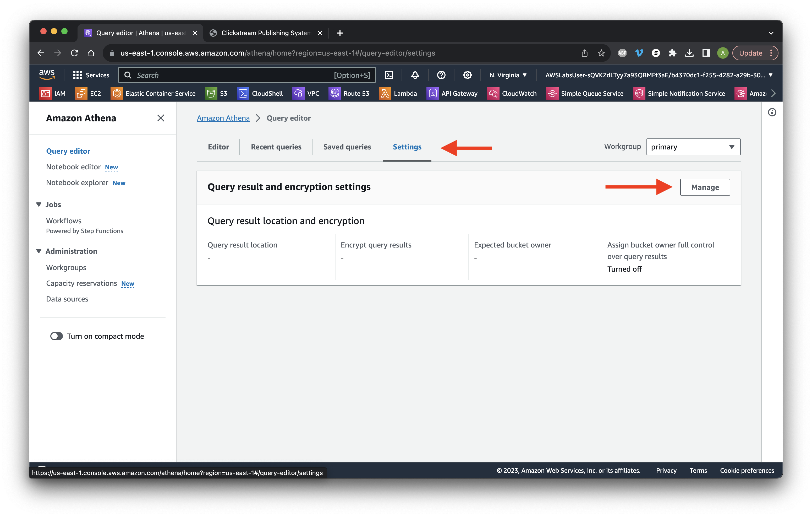Open the CloudWatch shortcut
The width and height of the screenshot is (812, 517).
(x=512, y=93)
